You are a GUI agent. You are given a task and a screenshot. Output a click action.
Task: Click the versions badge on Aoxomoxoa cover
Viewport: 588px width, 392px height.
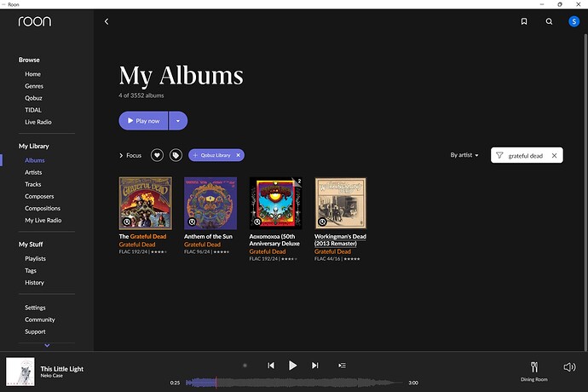pyautogui.click(x=298, y=182)
